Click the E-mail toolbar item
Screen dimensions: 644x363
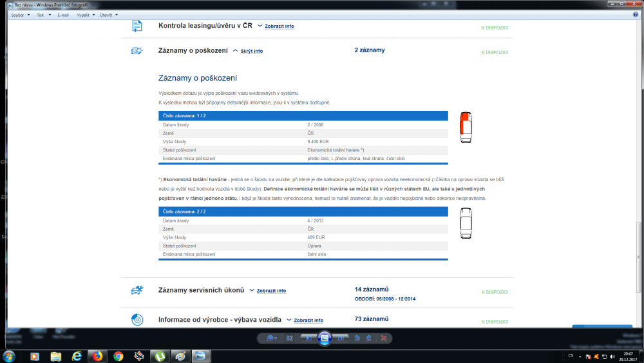[x=63, y=15]
